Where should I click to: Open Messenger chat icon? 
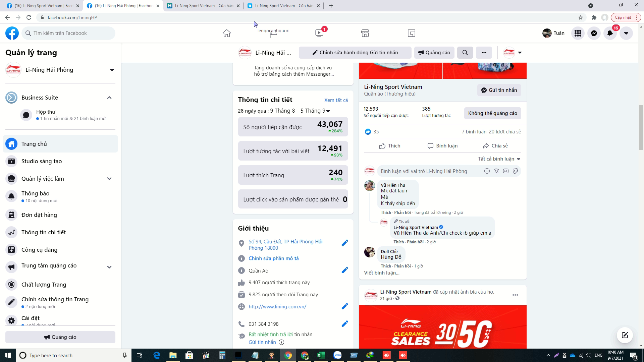(594, 33)
